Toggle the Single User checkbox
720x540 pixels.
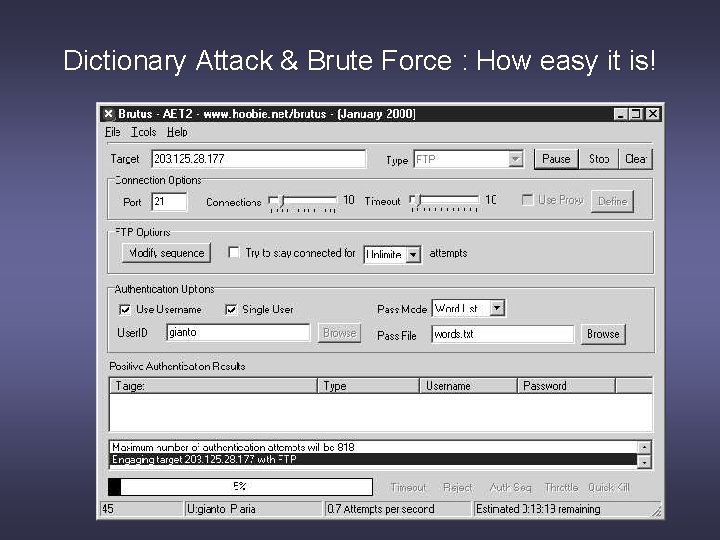[231, 309]
